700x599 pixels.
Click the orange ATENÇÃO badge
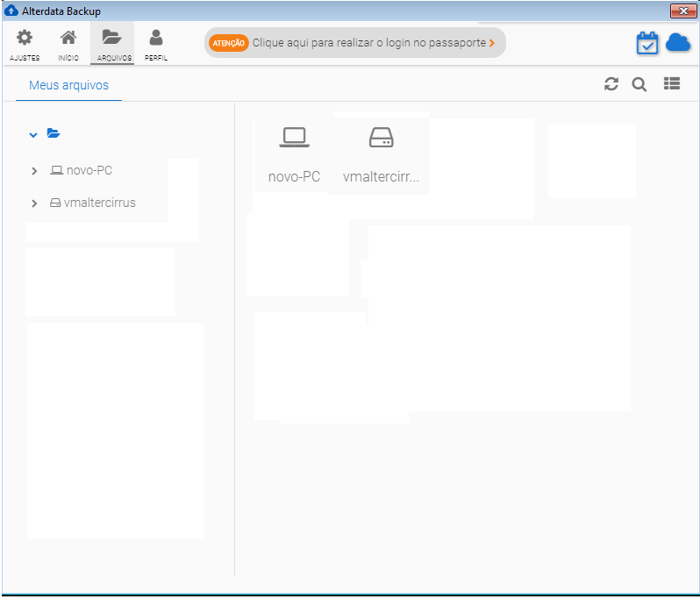tap(229, 43)
